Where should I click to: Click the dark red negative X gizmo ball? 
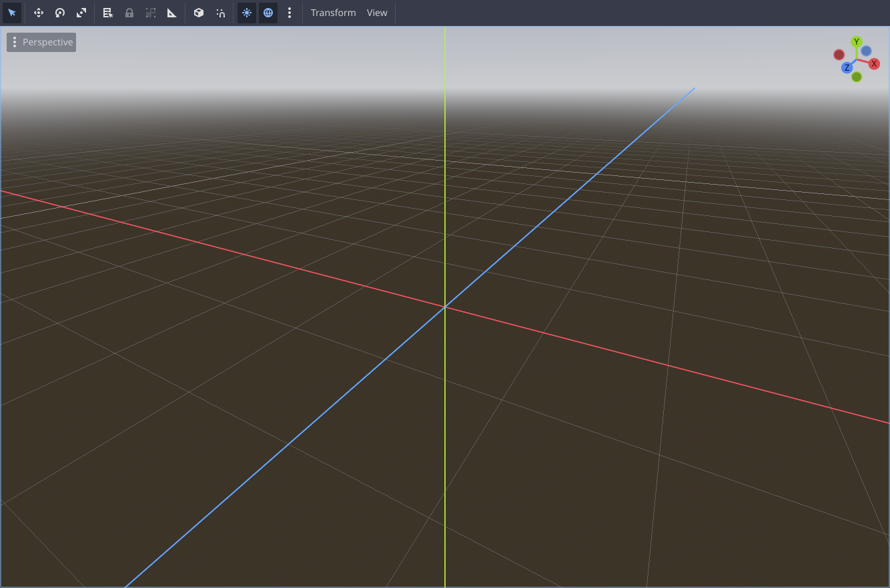click(x=839, y=55)
